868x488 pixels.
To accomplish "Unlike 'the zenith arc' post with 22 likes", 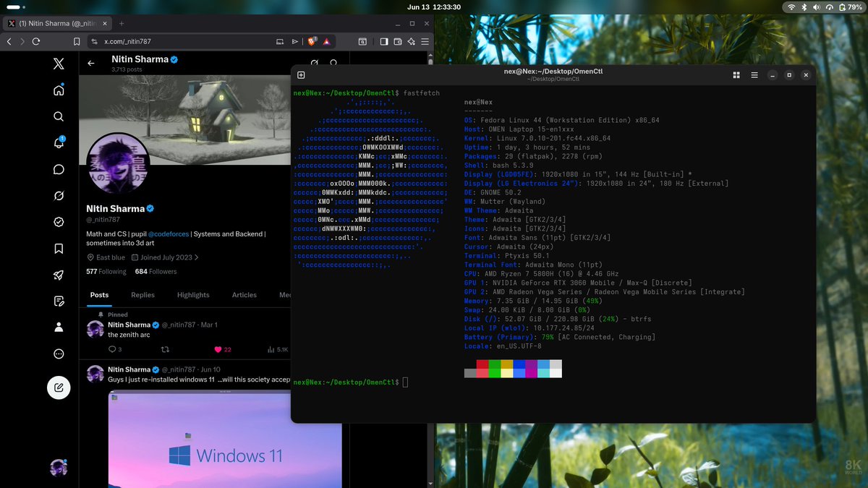I will click(x=222, y=349).
